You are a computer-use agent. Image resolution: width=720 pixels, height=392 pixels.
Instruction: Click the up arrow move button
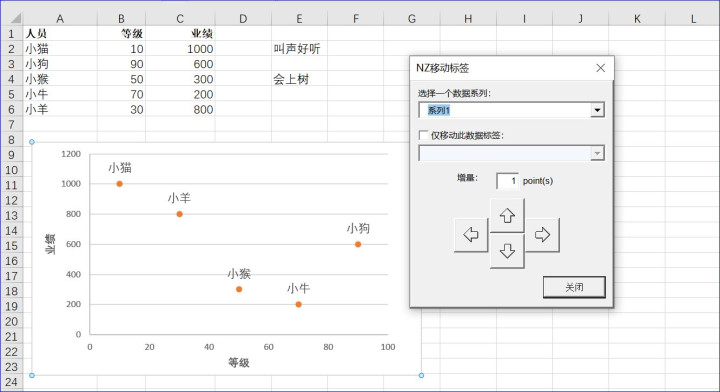coord(507,215)
